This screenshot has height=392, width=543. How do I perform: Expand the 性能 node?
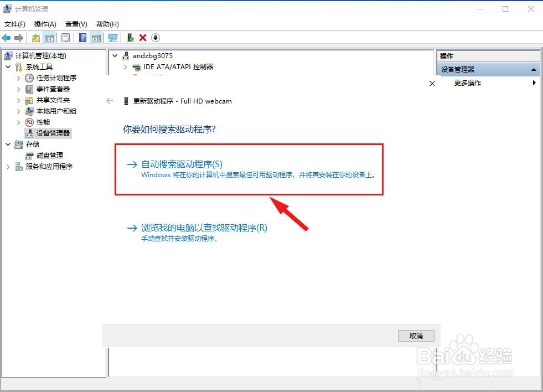pos(19,122)
